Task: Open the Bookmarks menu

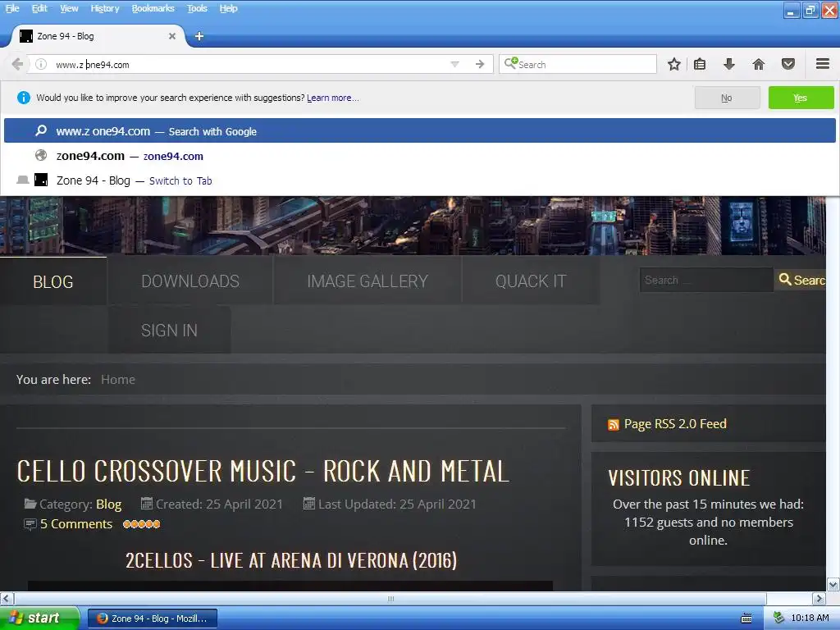Action: coord(153,8)
